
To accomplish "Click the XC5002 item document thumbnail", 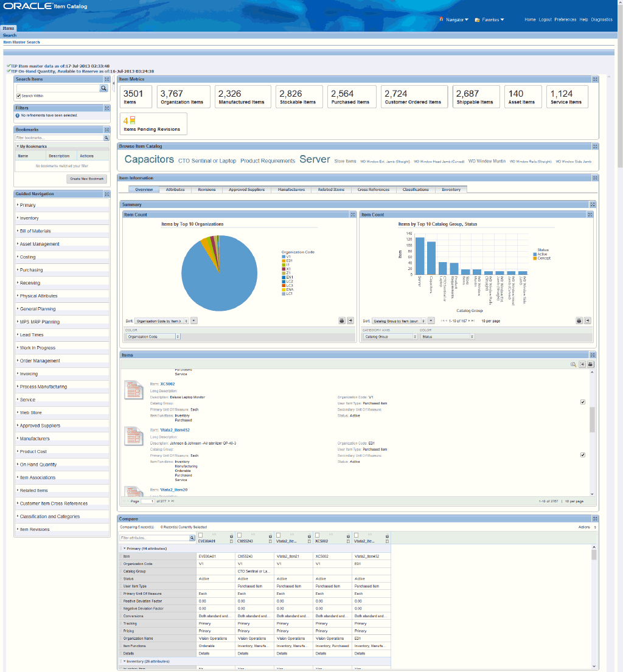I will click(x=134, y=390).
